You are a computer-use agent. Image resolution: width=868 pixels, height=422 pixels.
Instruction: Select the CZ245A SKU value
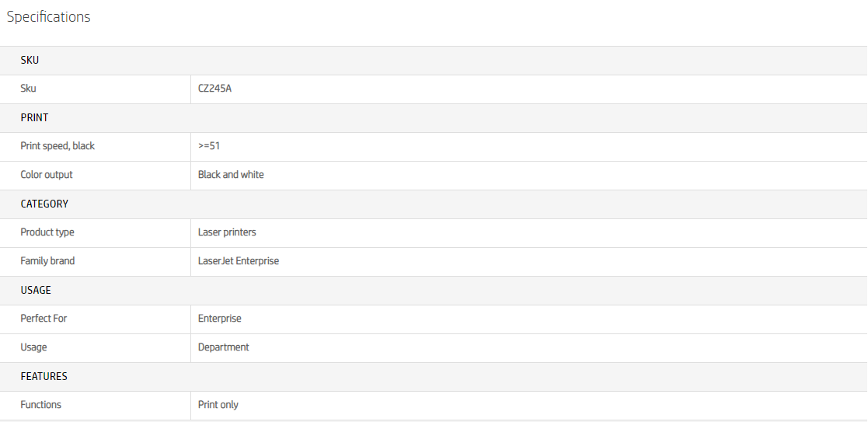pyautogui.click(x=214, y=89)
